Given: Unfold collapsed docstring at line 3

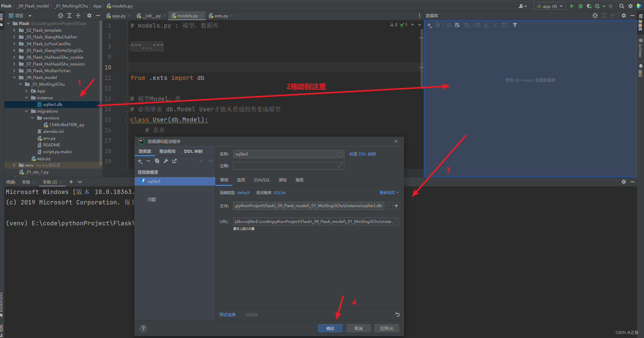Looking at the screenshot, I should pyautogui.click(x=128, y=47).
